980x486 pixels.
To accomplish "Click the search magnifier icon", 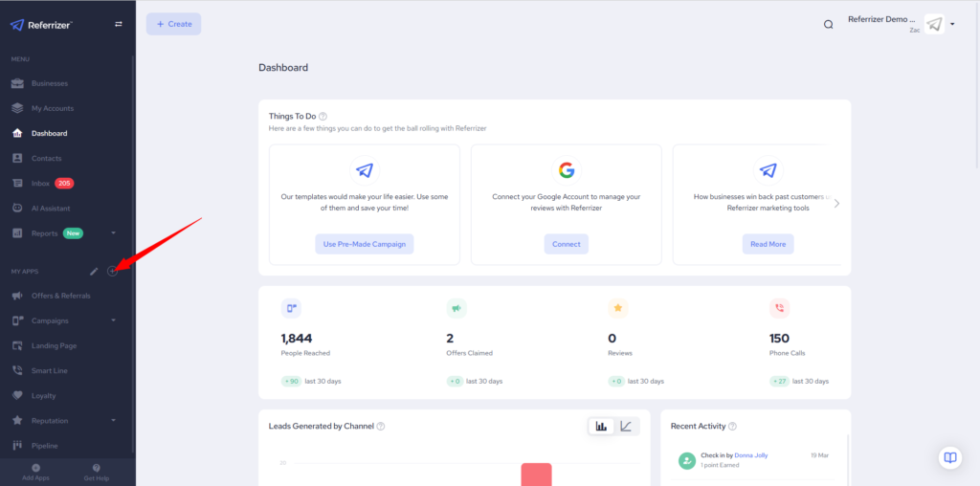I will click(x=829, y=24).
